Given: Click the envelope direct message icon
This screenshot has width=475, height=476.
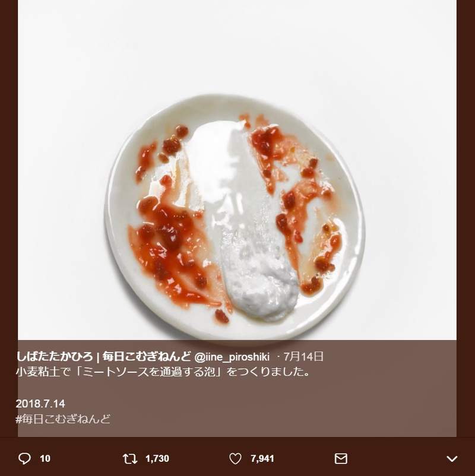Looking at the screenshot, I should click(341, 458).
